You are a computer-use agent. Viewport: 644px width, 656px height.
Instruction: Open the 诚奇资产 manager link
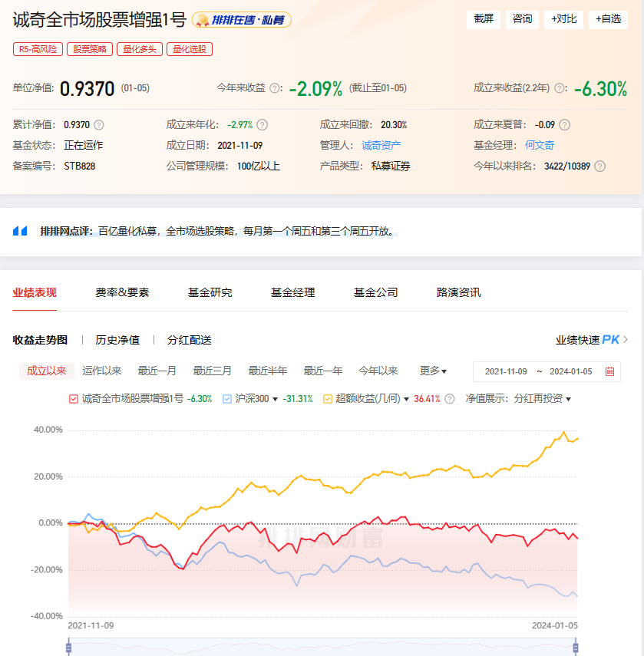(381, 145)
